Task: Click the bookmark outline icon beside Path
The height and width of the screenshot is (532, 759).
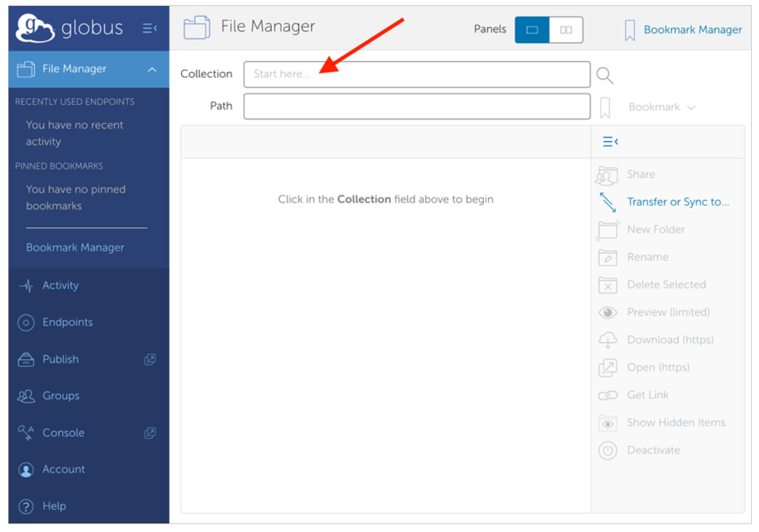Action: (605, 108)
